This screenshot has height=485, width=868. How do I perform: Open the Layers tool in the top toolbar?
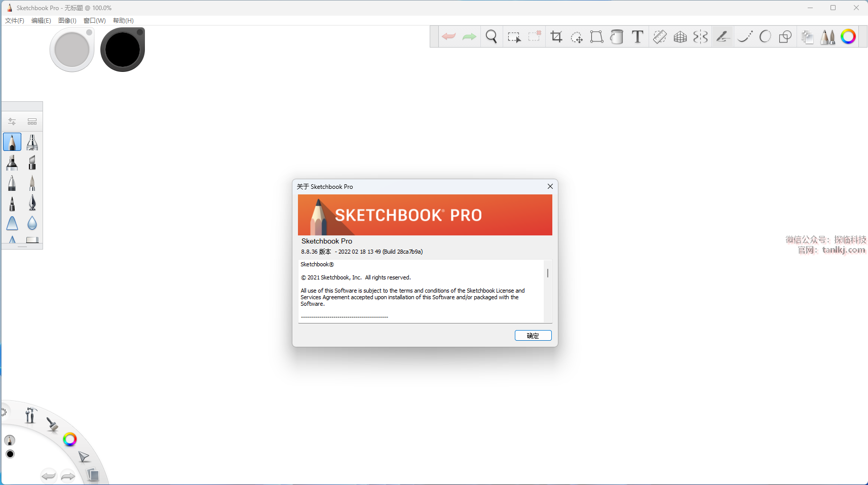[807, 36]
